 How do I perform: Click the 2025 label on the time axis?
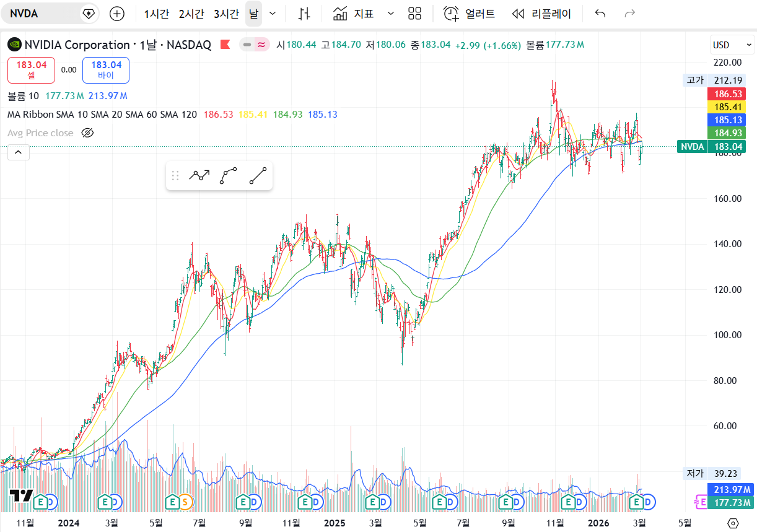335,523
